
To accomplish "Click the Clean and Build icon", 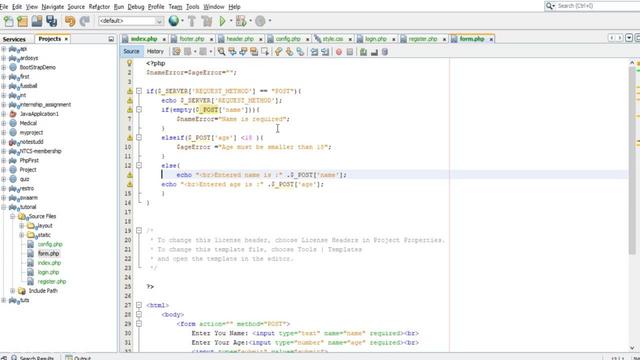I will (207, 21).
